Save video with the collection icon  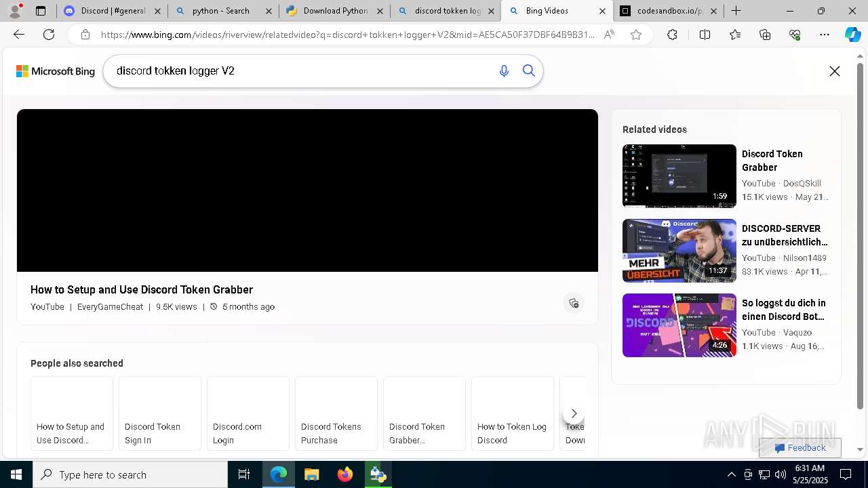pos(574,303)
